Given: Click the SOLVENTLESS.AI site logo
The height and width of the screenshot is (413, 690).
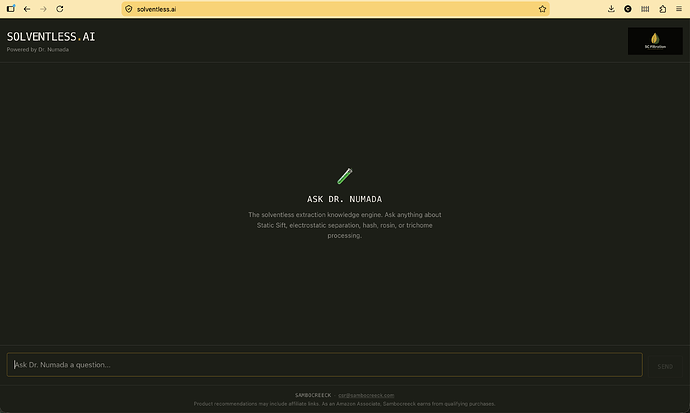Looking at the screenshot, I should click(x=51, y=37).
